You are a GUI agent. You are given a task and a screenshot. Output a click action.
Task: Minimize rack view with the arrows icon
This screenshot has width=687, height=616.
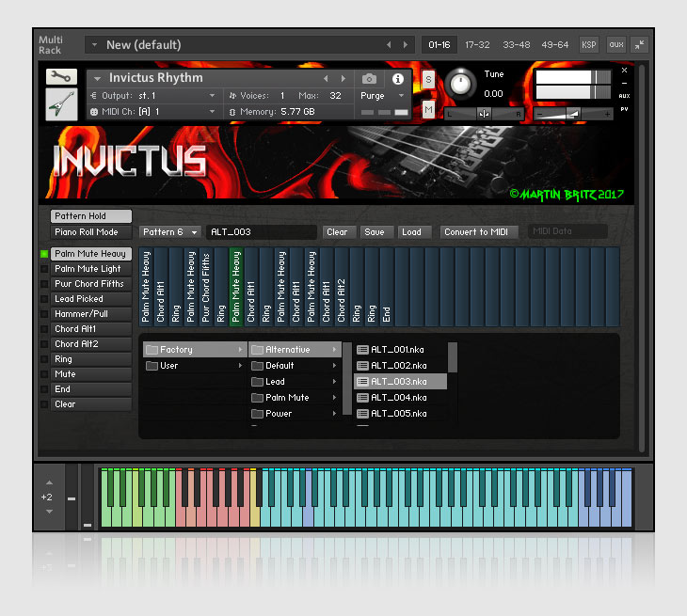[640, 44]
